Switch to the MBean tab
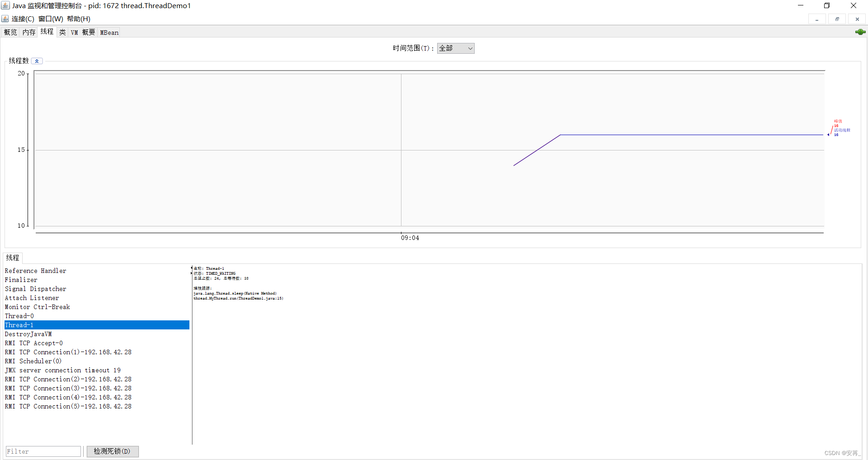Image resolution: width=868 pixels, height=460 pixels. coord(109,33)
